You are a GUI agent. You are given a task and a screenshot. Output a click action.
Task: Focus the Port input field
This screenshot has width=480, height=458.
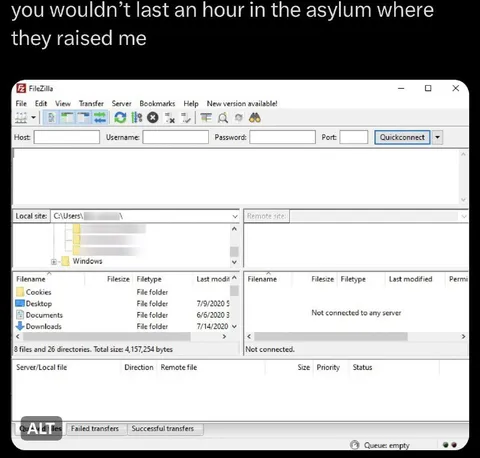click(354, 137)
